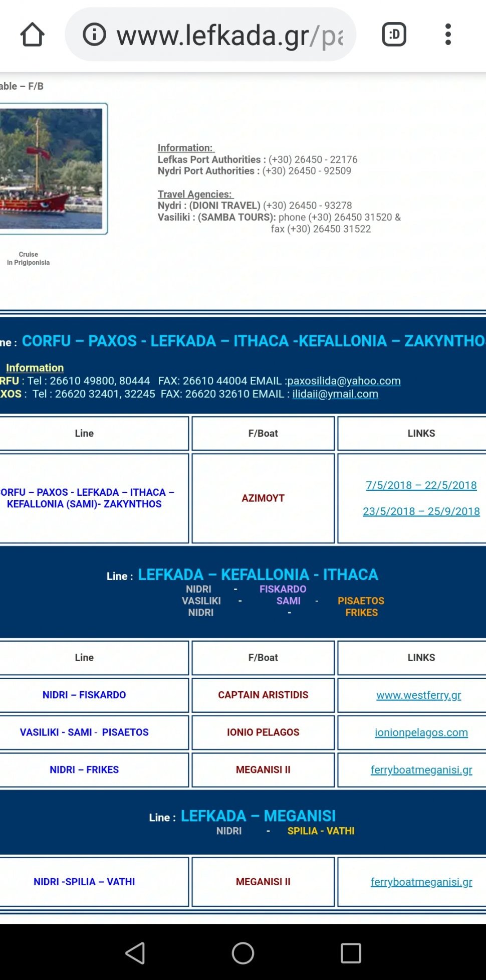Image resolution: width=486 pixels, height=980 pixels.
Task: Open ferryboatmeganisi.gr link in Nidri-Spilia–Vathi row
Action: [421, 882]
